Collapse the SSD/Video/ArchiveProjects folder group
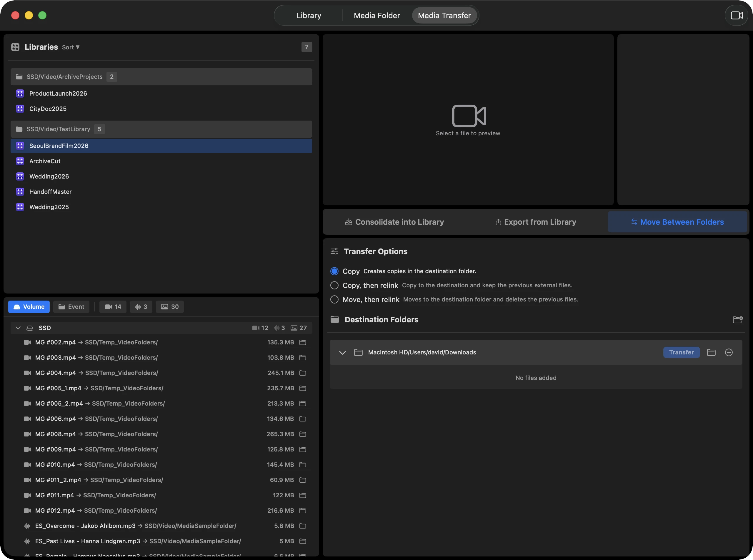Screen dimensions: 753x560 (161, 76)
